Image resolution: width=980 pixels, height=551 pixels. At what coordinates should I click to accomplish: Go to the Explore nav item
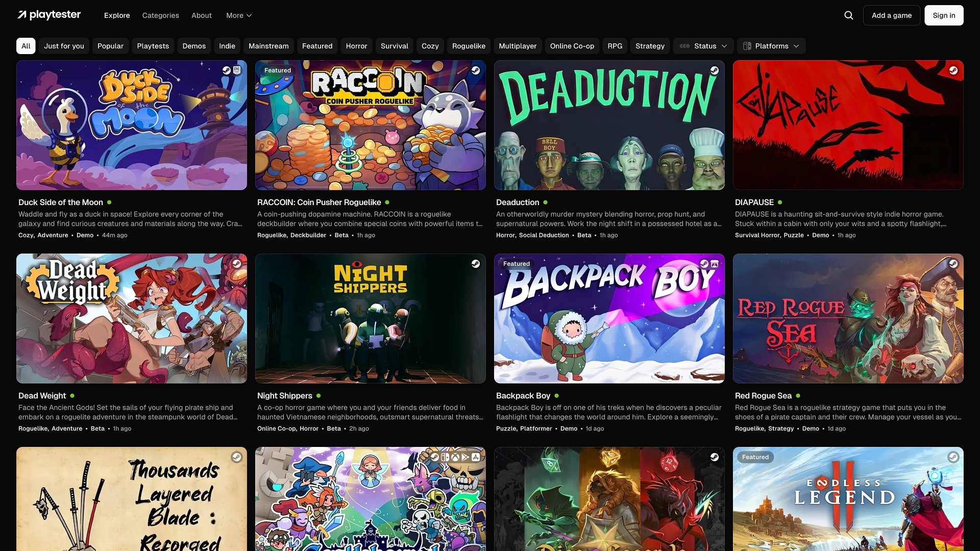click(x=117, y=15)
